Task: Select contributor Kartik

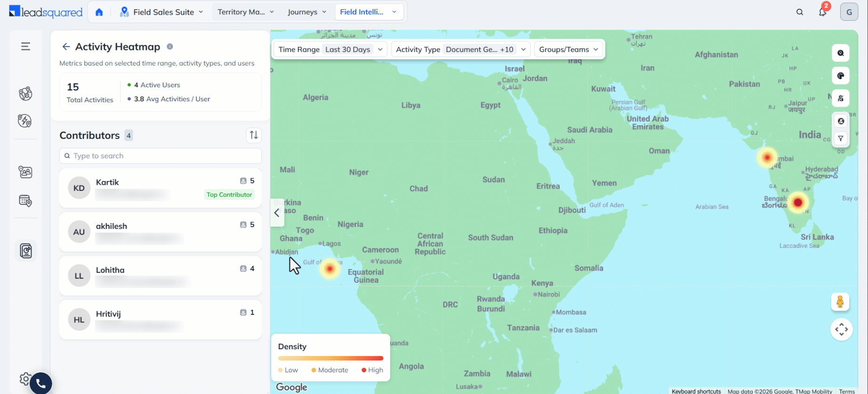Action: [161, 188]
